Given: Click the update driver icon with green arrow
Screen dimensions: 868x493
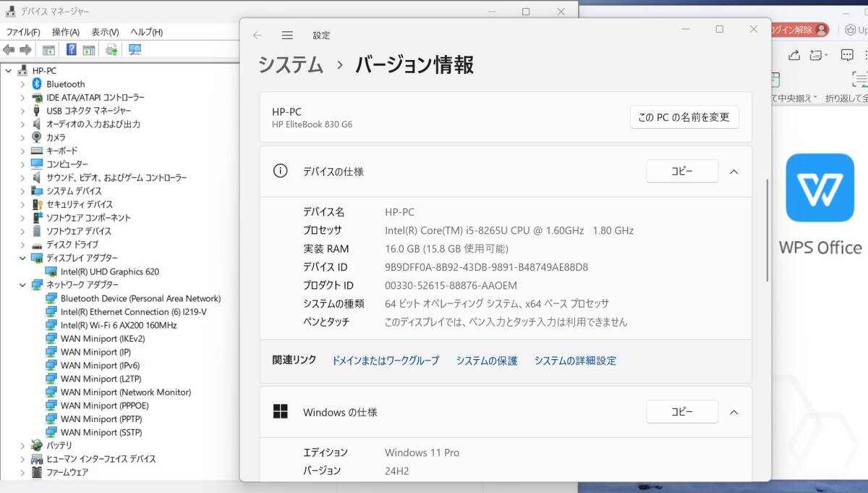Looking at the screenshot, I should pyautogui.click(x=111, y=50).
